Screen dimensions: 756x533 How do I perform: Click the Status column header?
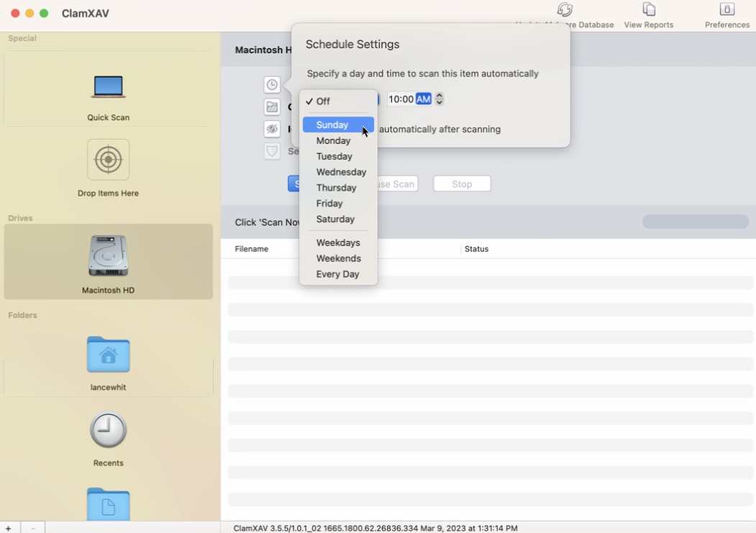point(476,249)
